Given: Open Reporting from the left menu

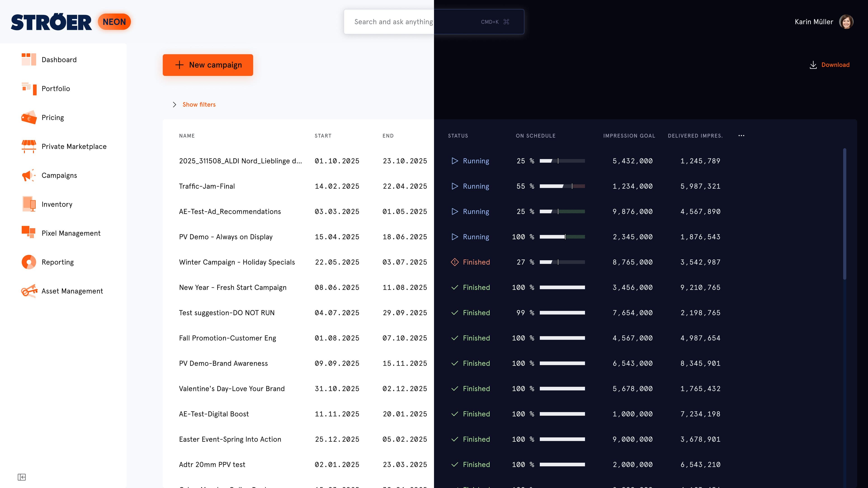Looking at the screenshot, I should pos(58,262).
